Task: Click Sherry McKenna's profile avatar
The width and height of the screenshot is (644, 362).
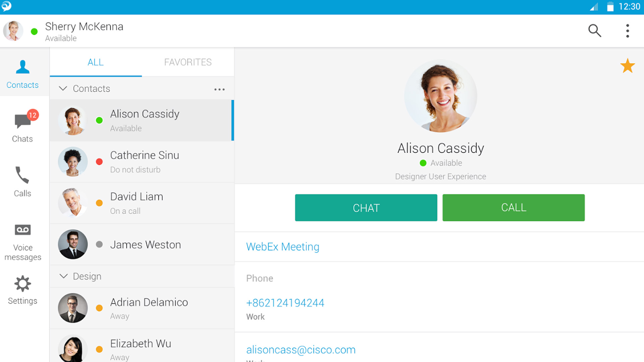Action: tap(13, 31)
